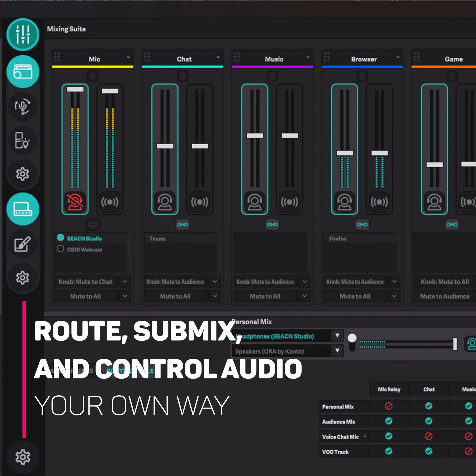Image resolution: width=476 pixels, height=476 pixels.
Task: Open the Headphones (BEACN Studio) output dropdown
Action: [337, 336]
